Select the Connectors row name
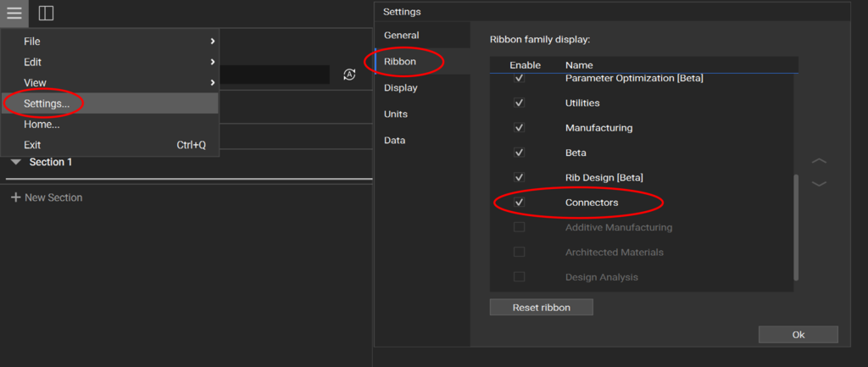Viewport: 868px width, 367px height. click(591, 203)
